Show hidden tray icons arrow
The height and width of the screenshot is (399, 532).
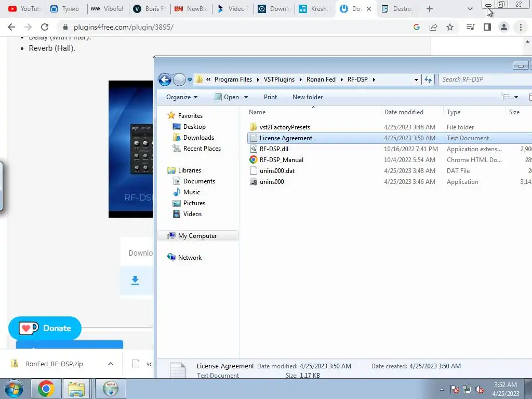click(x=442, y=390)
